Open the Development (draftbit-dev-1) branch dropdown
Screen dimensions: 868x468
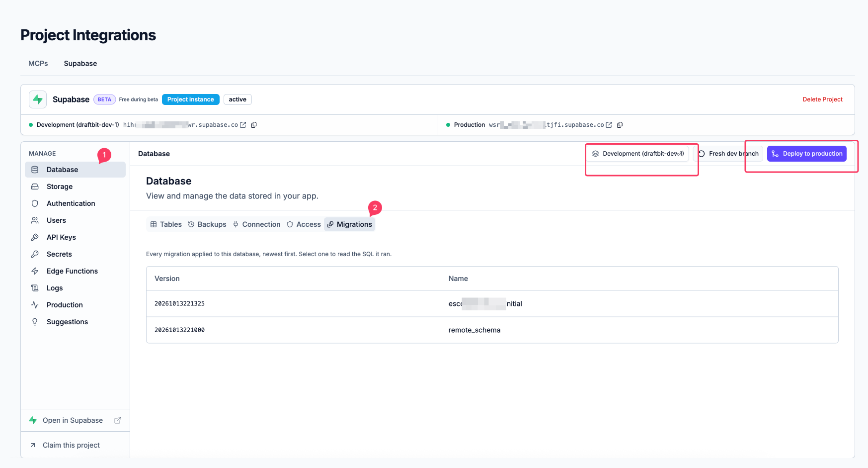(638, 154)
